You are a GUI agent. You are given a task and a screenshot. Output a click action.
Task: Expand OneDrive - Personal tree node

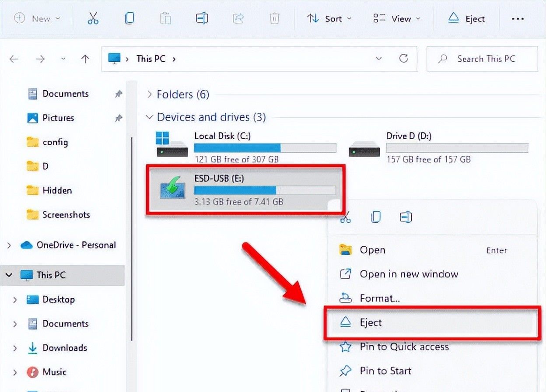(x=9, y=245)
